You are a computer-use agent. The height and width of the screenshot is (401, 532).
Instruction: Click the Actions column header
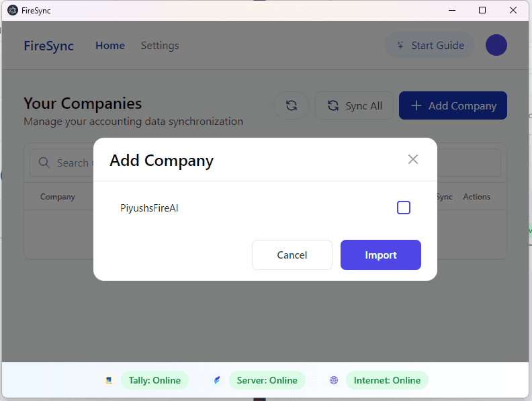(x=476, y=197)
